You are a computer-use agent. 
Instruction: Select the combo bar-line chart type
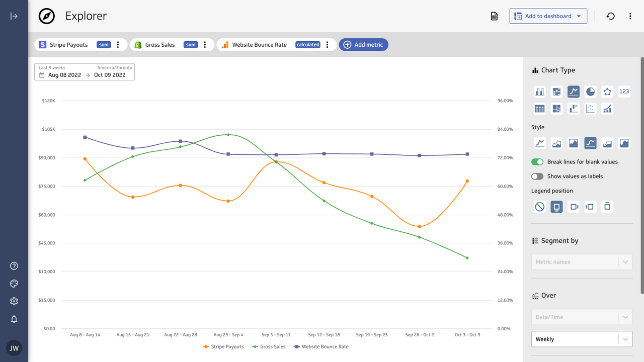607,109
